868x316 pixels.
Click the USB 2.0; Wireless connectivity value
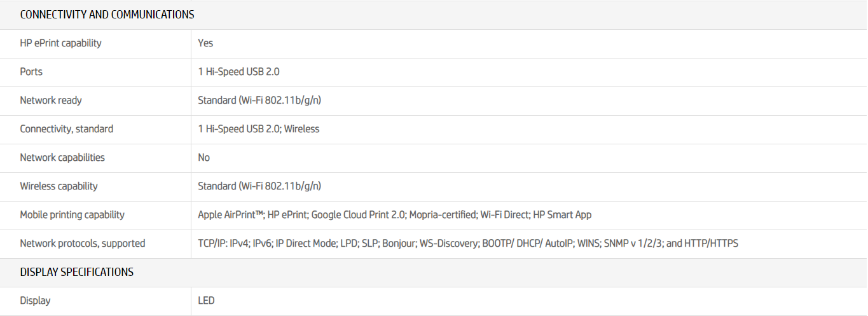click(259, 129)
